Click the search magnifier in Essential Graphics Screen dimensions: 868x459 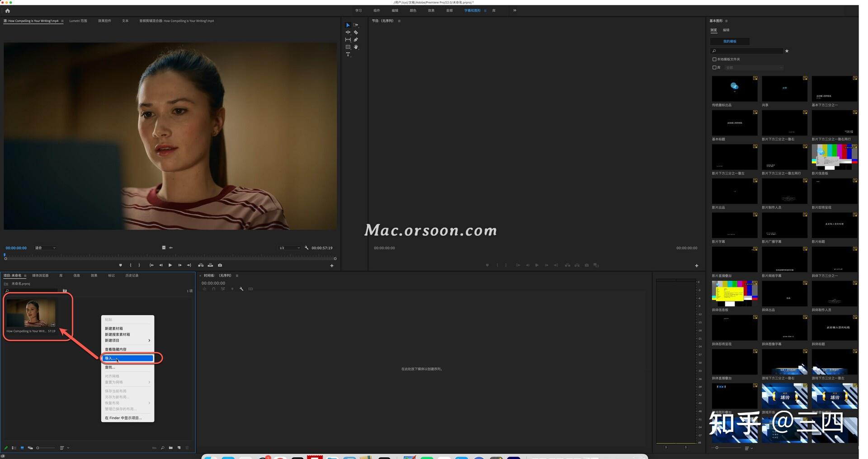tap(714, 51)
